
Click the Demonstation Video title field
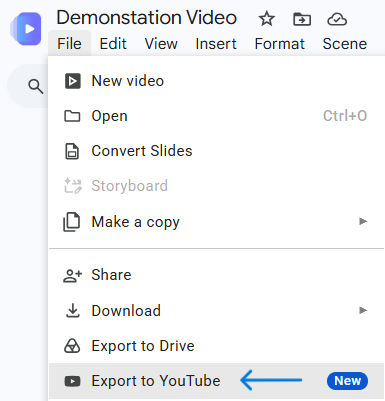[x=147, y=18]
